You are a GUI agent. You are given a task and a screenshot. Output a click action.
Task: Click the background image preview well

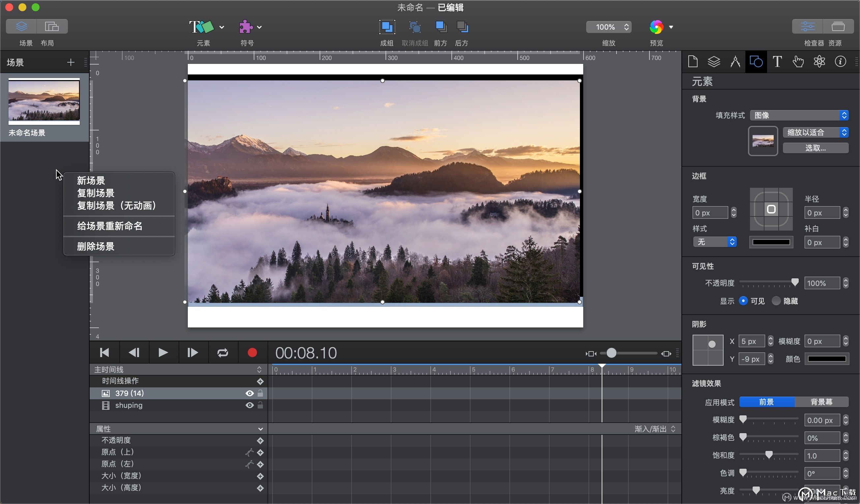[763, 141]
